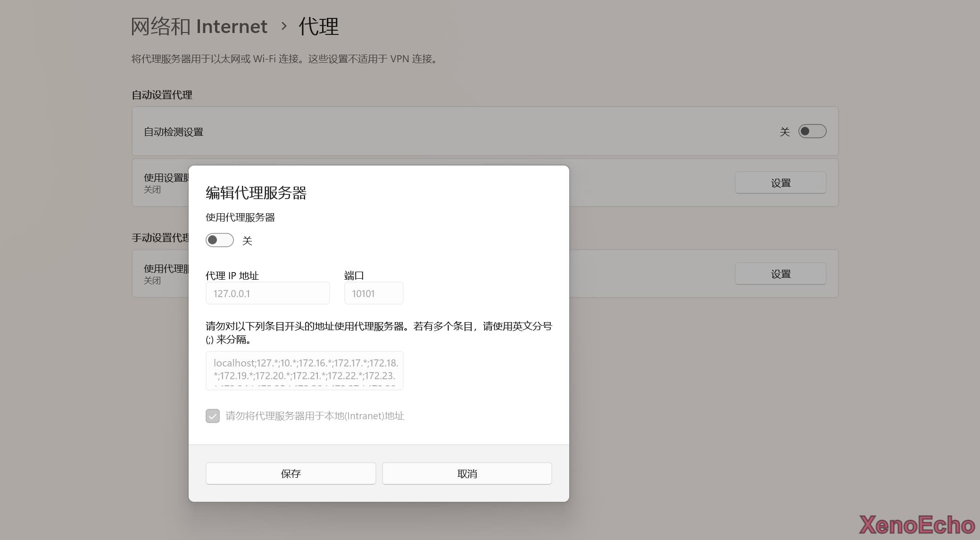
Task: Go back to 网络和 Internet breadcrumb
Action: (199, 26)
